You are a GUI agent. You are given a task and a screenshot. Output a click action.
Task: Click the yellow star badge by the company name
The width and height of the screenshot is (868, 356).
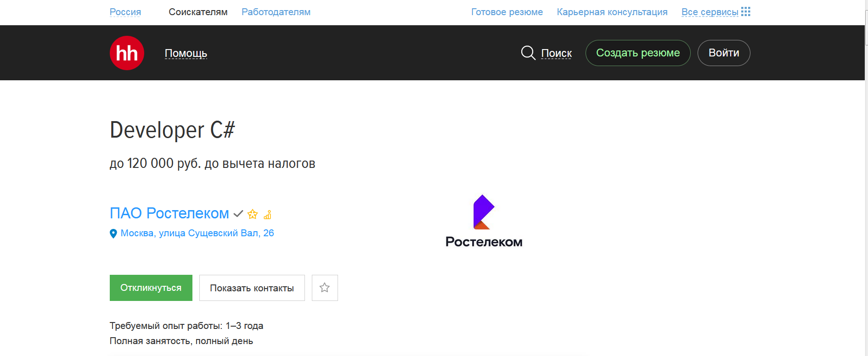(x=253, y=214)
